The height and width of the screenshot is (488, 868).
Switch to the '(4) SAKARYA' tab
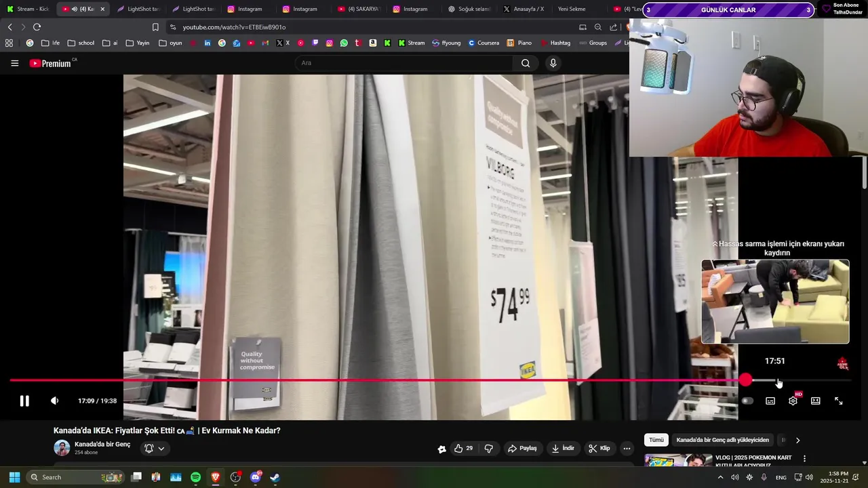pos(359,9)
